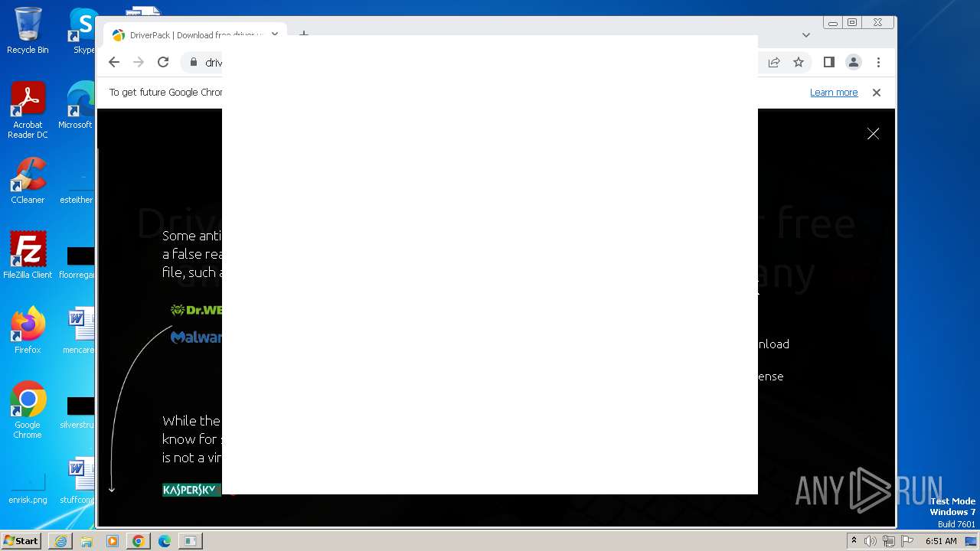Close the Chrome window
Image resolution: width=980 pixels, height=551 pixels.
[877, 23]
